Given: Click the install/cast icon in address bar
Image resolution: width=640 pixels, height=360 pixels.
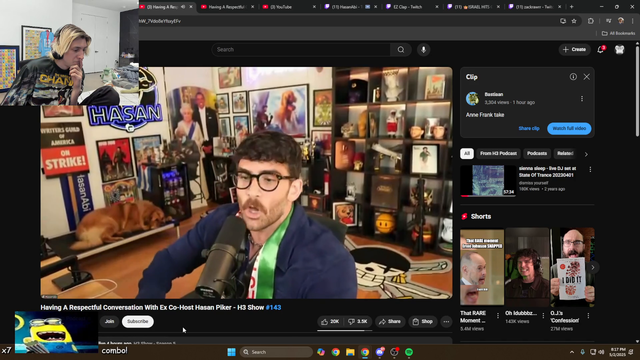Looking at the screenshot, I should pyautogui.click(x=563, y=21).
